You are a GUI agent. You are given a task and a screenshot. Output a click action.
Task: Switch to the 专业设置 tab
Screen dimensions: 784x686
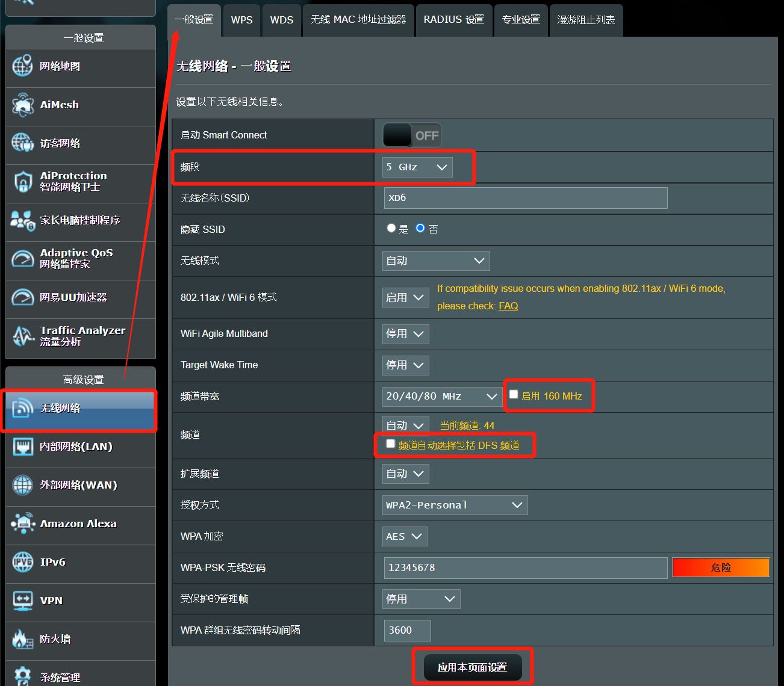point(521,20)
